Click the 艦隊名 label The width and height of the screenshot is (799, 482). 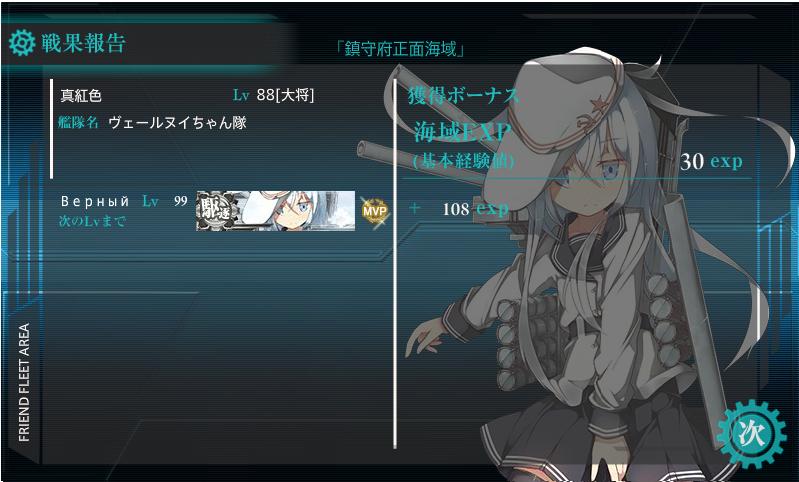(78, 122)
